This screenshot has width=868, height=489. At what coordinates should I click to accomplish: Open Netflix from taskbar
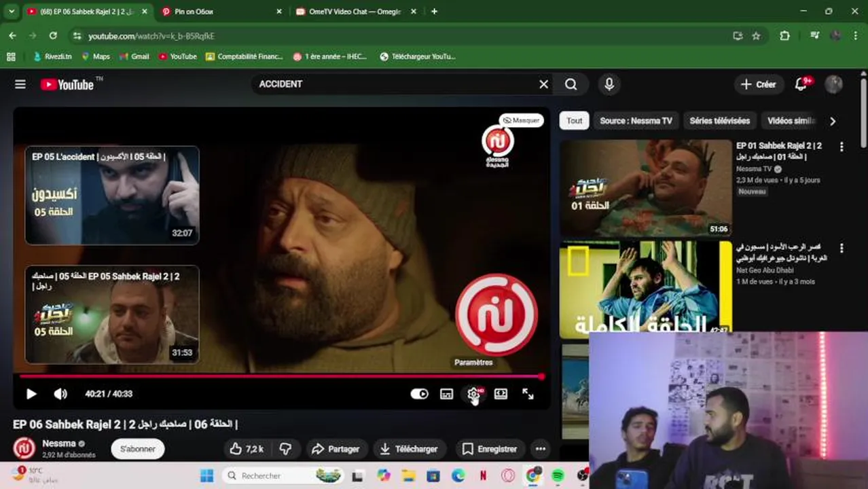point(483,475)
